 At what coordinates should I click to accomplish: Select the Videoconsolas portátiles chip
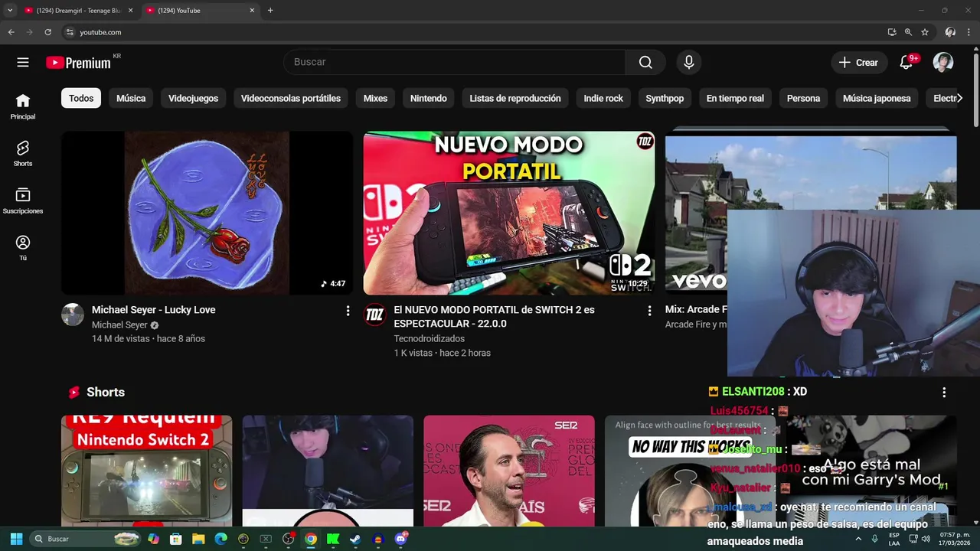click(x=291, y=98)
